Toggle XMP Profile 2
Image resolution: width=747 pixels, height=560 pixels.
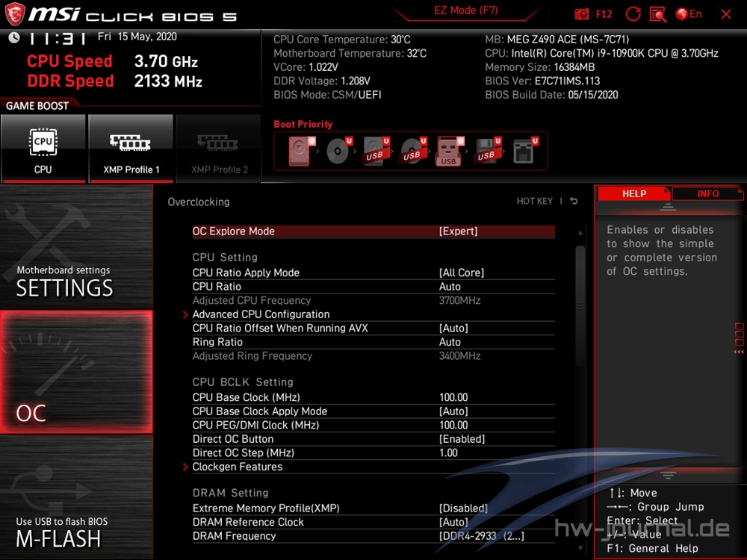(x=219, y=149)
